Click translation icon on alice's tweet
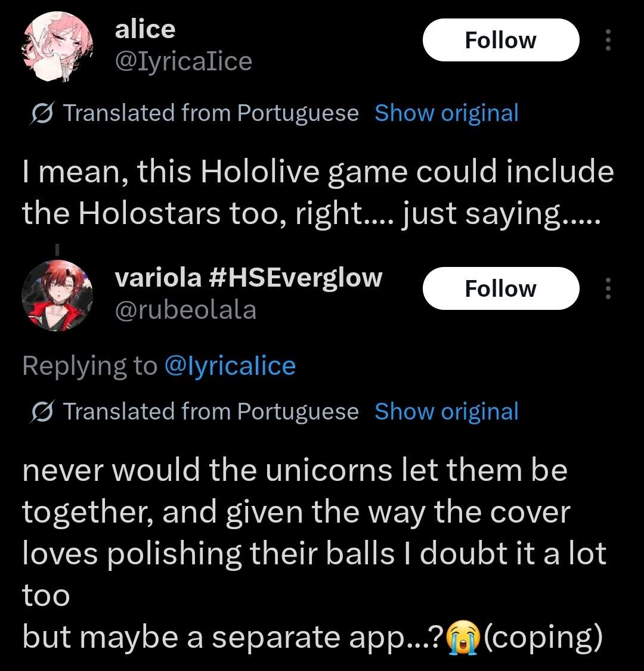This screenshot has width=644, height=671. click(42, 113)
